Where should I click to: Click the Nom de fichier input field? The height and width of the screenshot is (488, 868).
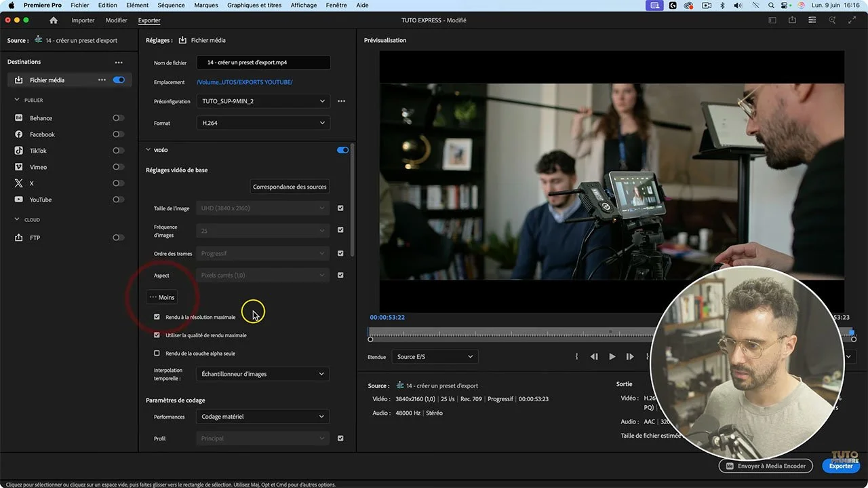263,62
